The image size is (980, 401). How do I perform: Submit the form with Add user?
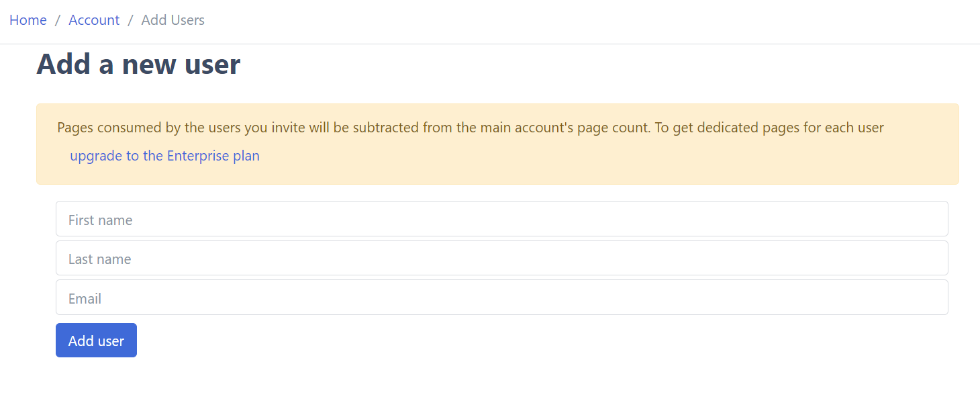[x=96, y=340]
